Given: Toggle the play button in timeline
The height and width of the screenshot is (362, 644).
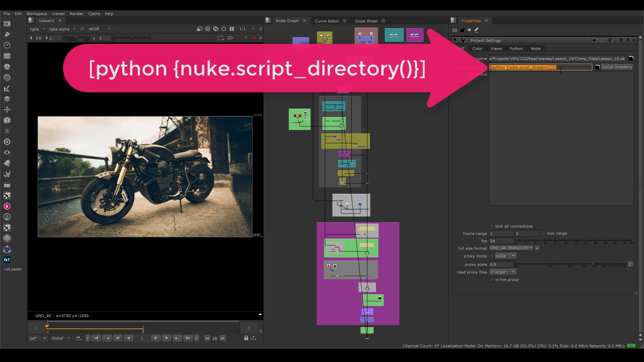Looking at the screenshot, I should pos(156,338).
